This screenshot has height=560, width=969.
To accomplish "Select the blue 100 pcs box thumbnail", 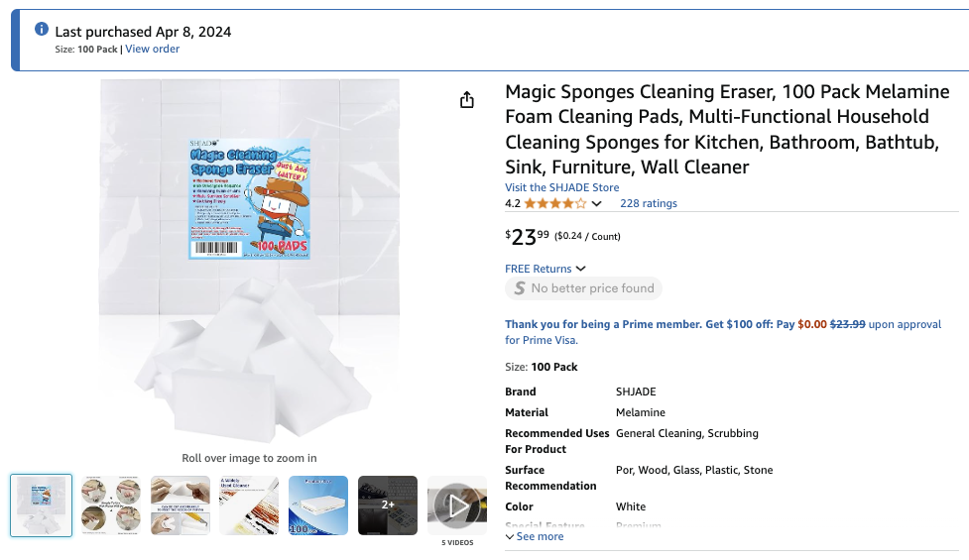I will point(318,505).
